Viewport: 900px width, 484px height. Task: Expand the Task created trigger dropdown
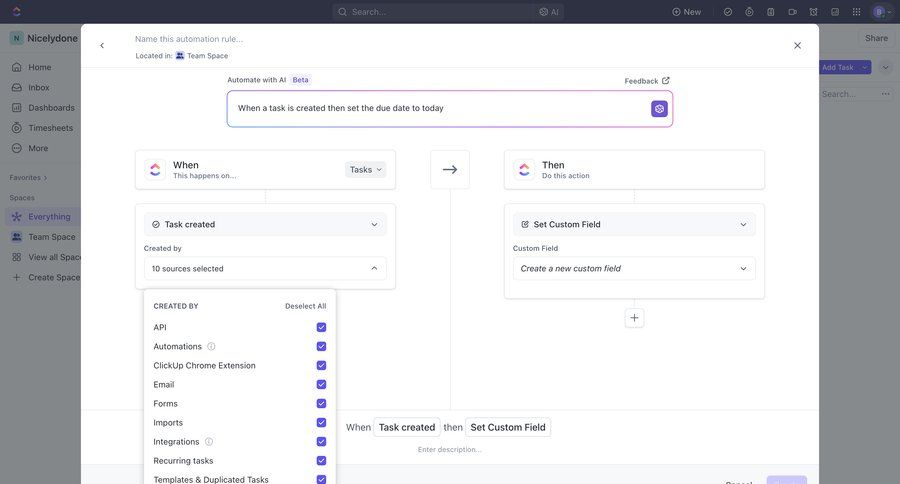click(265, 224)
